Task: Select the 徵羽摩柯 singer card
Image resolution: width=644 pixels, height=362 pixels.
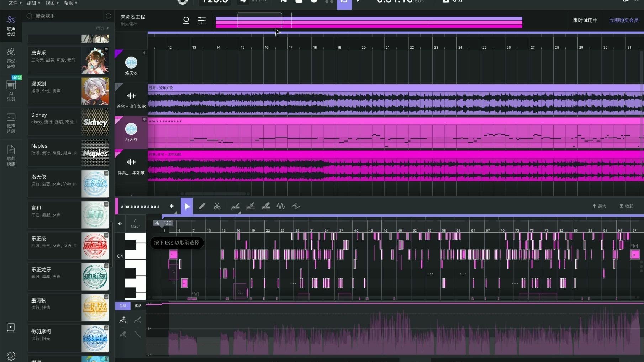Action: [68, 339]
